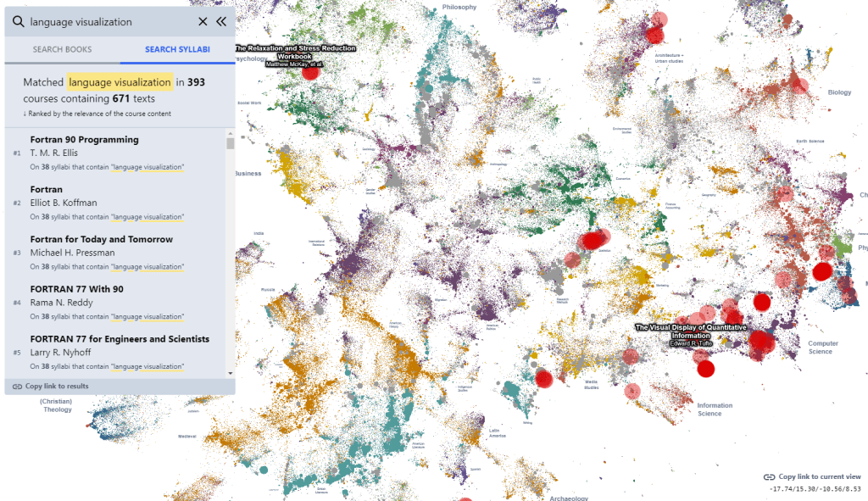This screenshot has height=501, width=868.
Task: Select The Visual Display of Quantitative Information label
Action: click(x=691, y=331)
